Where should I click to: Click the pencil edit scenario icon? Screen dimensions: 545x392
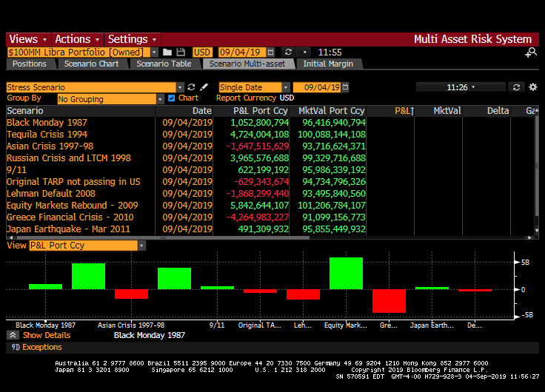[x=204, y=87]
